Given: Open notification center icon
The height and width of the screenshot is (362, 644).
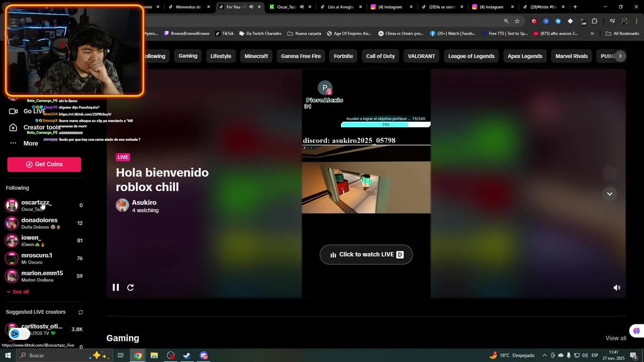Looking at the screenshot, I should click(634, 355).
